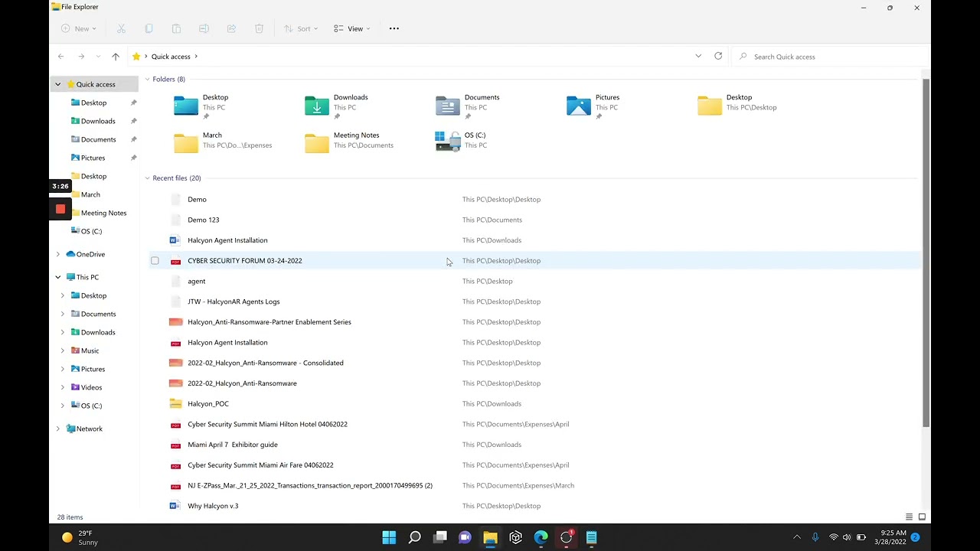Refresh the Quick access view
This screenshot has width=980, height=551.
click(718, 56)
